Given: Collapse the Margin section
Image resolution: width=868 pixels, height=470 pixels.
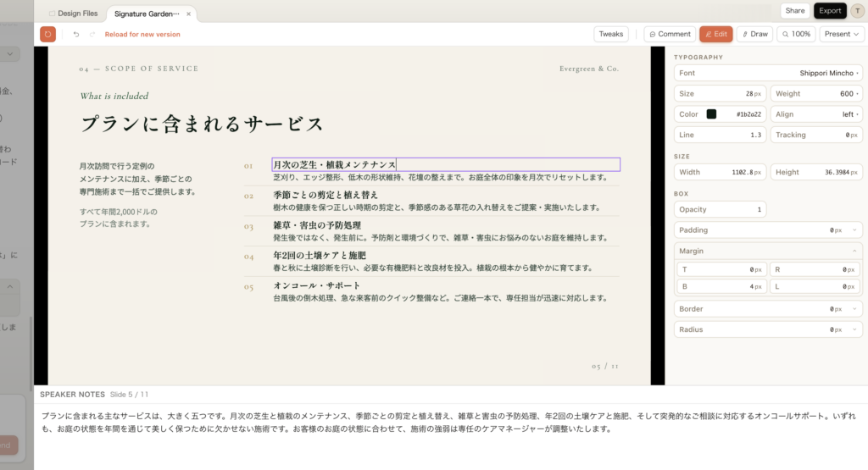Looking at the screenshot, I should point(854,252).
